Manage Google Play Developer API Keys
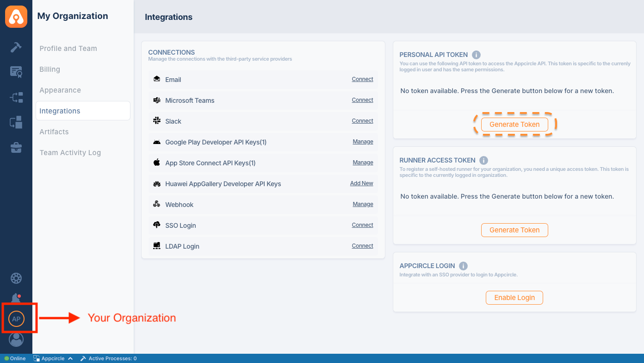This screenshot has height=363, width=644. coord(363,142)
